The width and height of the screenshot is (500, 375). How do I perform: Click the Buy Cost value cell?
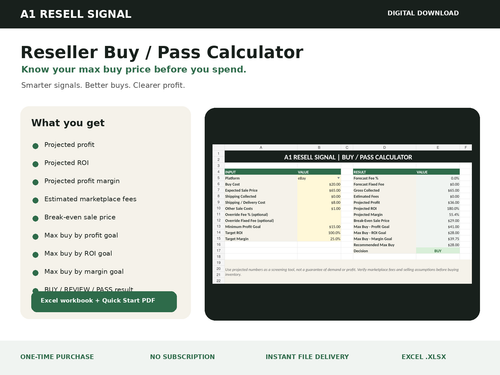[x=319, y=184]
